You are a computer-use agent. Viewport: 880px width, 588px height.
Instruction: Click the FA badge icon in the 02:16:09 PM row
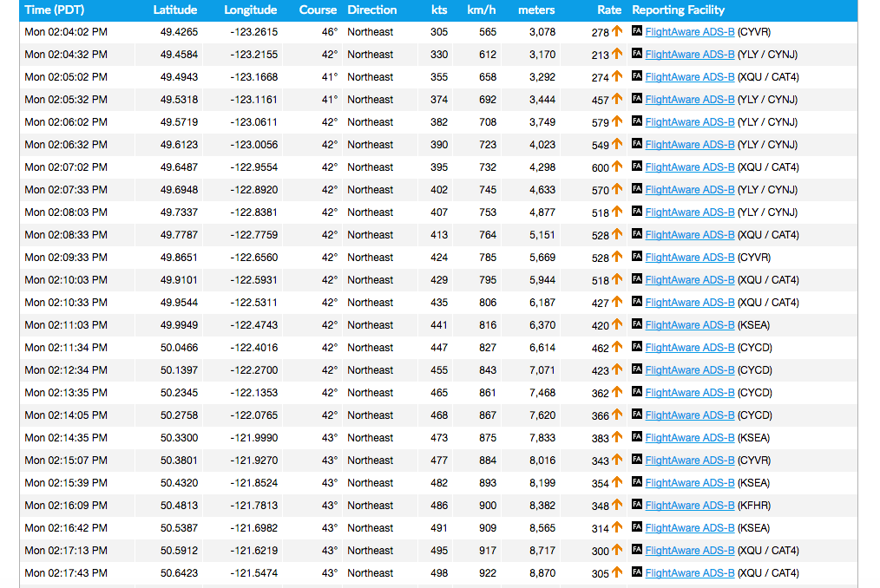(x=637, y=506)
